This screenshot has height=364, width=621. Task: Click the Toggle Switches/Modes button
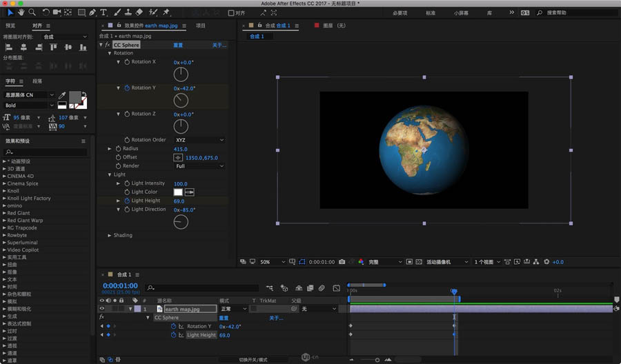pyautogui.click(x=253, y=359)
